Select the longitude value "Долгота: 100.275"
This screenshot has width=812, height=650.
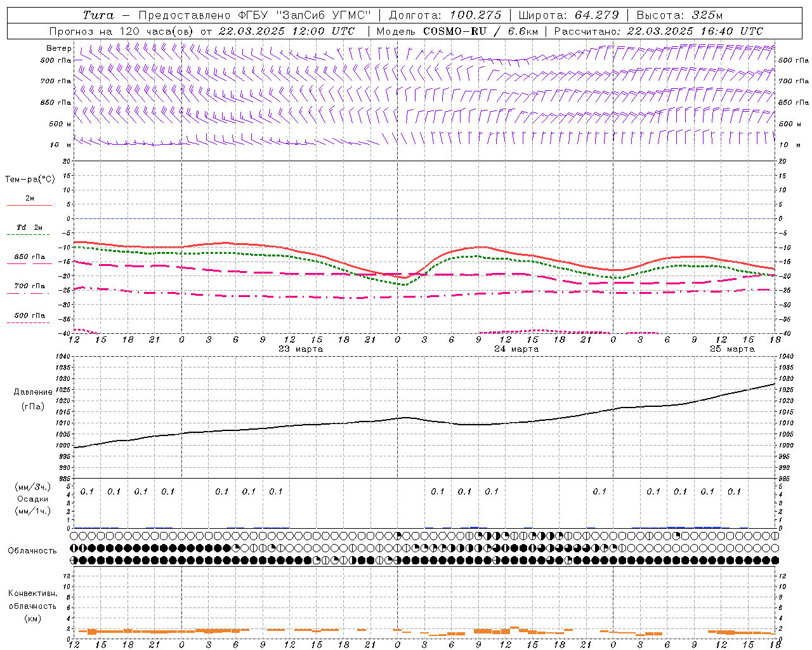pyautogui.click(x=445, y=15)
